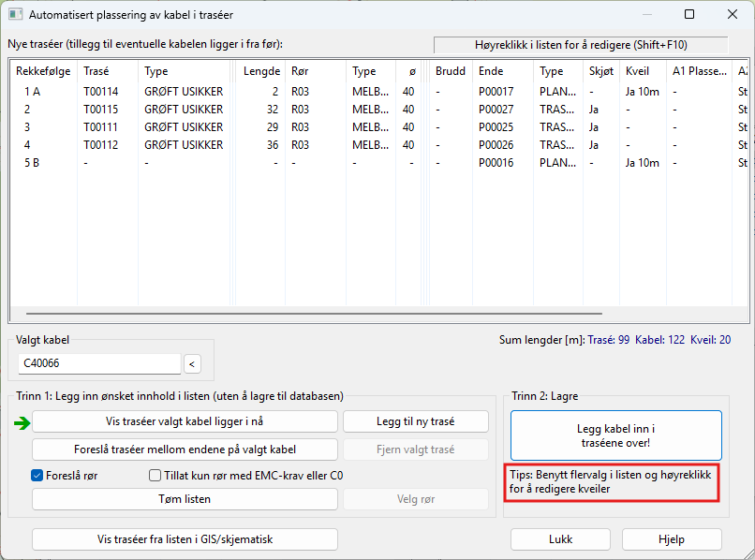
Task: Click the 'Ende' column header
Action: pos(503,71)
